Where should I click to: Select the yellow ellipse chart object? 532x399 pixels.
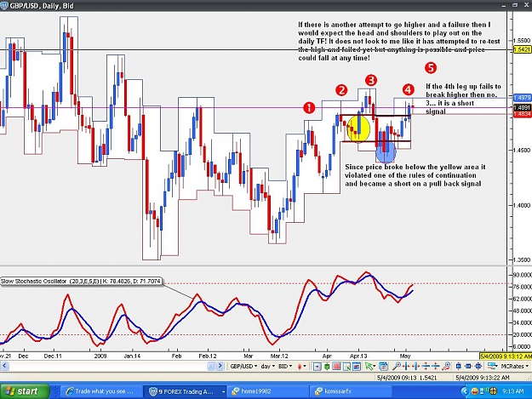[358, 128]
